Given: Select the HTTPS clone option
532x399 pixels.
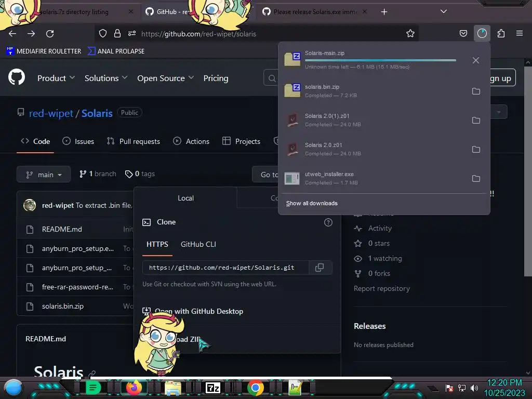Looking at the screenshot, I should [x=157, y=244].
